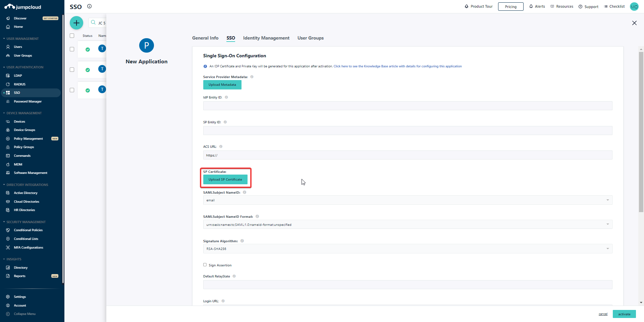Click the Pricing button

coord(511,7)
